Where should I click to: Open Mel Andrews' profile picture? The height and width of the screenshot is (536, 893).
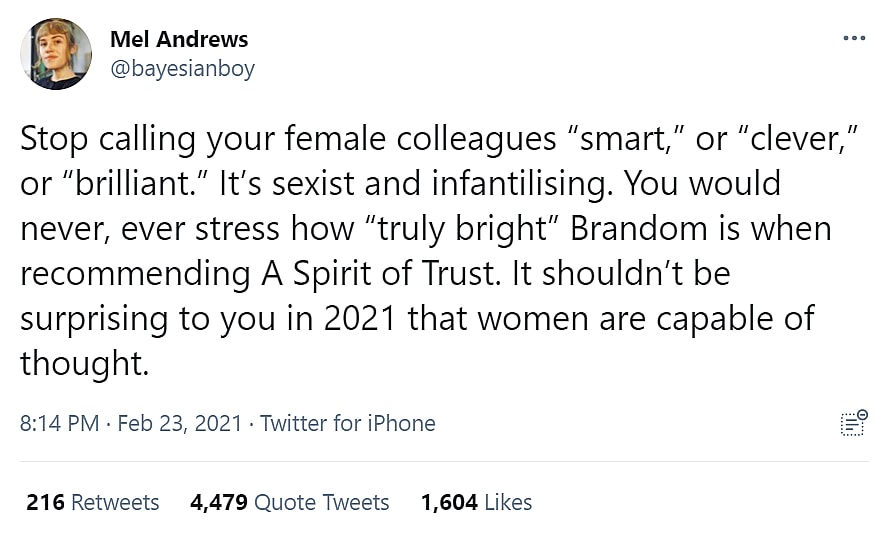click(x=56, y=54)
